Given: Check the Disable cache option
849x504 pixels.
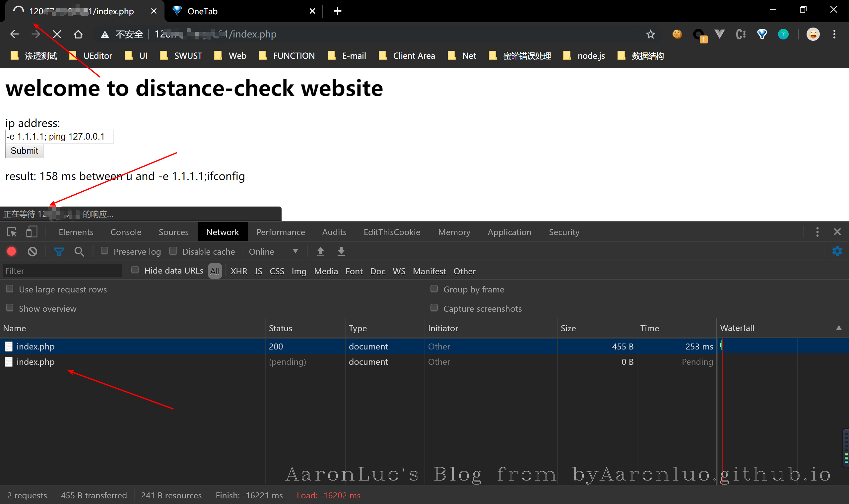Looking at the screenshot, I should tap(173, 251).
